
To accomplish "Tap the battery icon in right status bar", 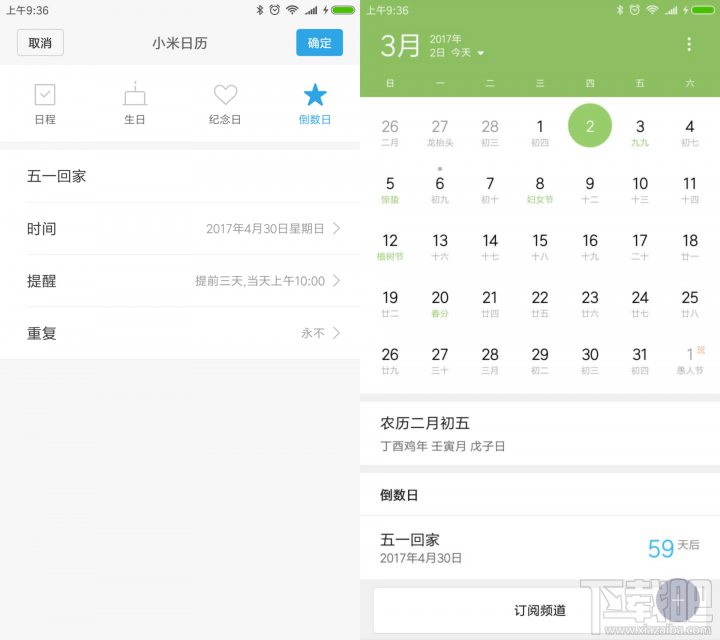I will click(703, 10).
